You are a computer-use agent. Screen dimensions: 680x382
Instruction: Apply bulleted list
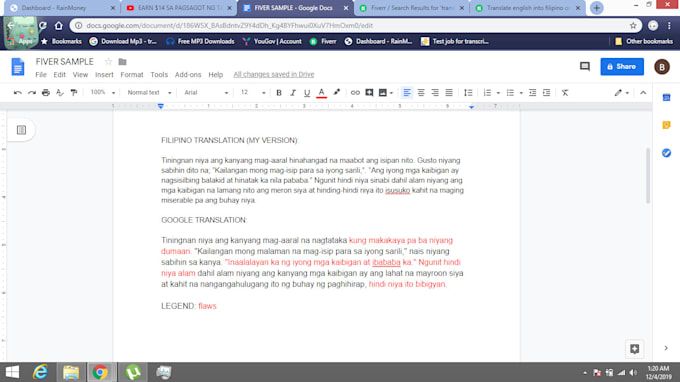tap(510, 92)
